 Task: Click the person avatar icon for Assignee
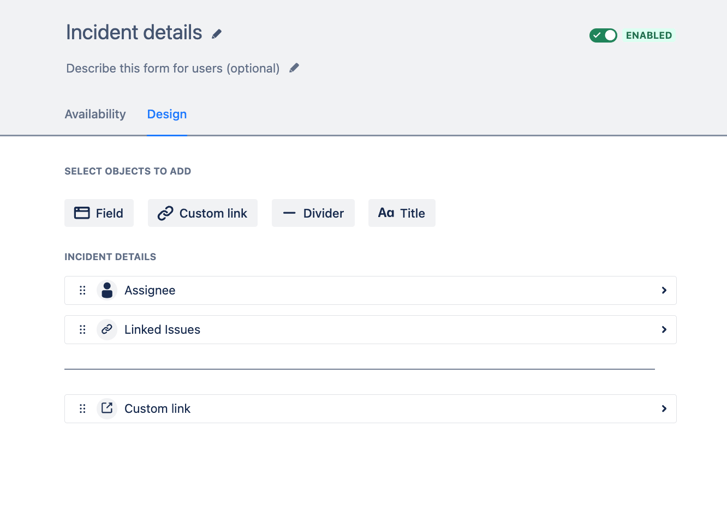tap(107, 291)
